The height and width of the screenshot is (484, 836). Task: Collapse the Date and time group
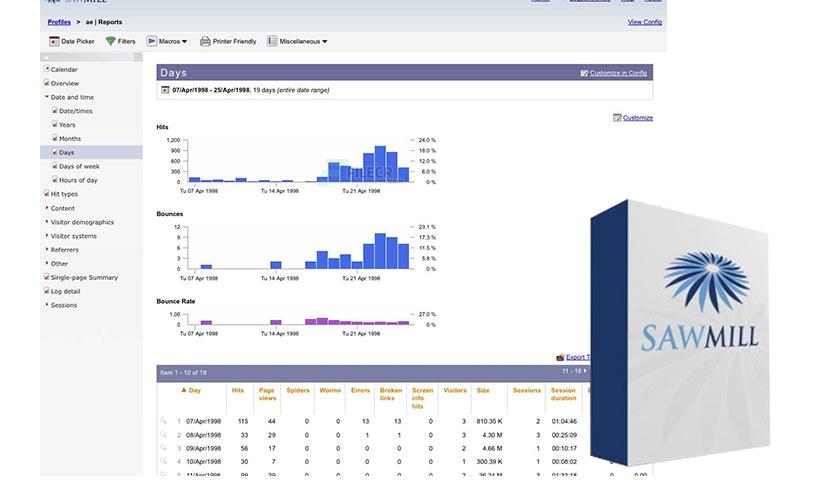tap(46, 97)
